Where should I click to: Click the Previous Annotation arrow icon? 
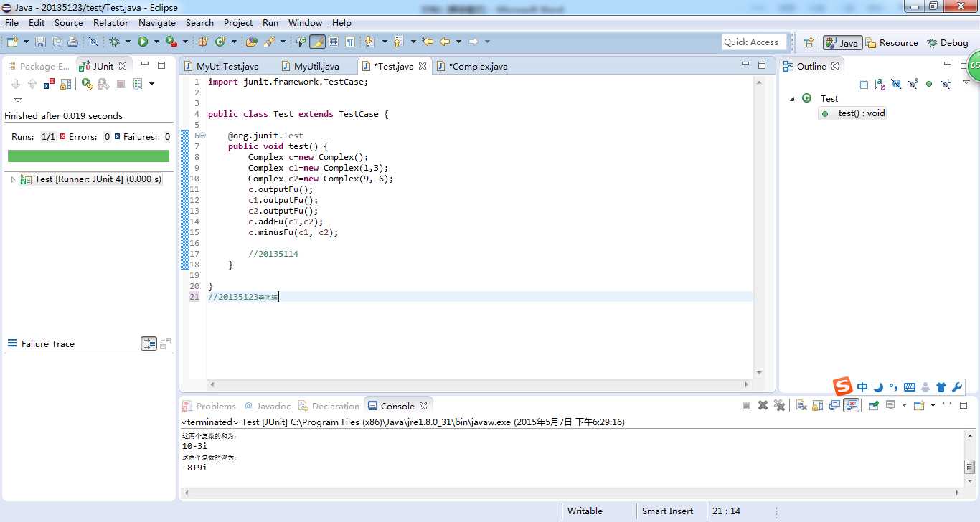coord(398,42)
